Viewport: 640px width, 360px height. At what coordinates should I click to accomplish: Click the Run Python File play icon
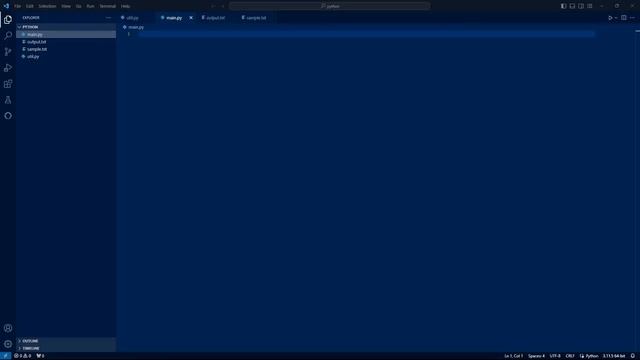(x=610, y=18)
